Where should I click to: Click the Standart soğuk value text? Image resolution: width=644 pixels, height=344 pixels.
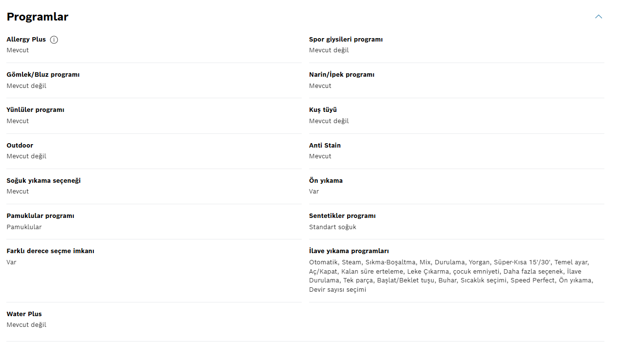[333, 227]
